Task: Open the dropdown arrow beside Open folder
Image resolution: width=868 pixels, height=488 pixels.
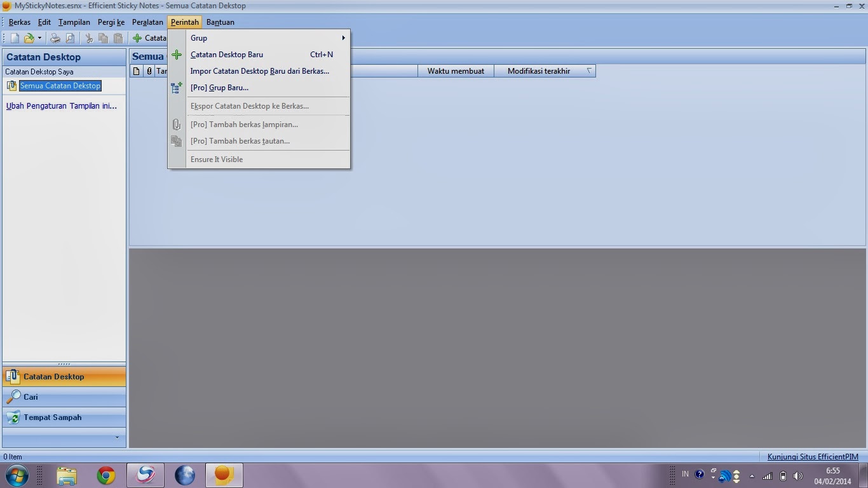Action: pos(39,38)
